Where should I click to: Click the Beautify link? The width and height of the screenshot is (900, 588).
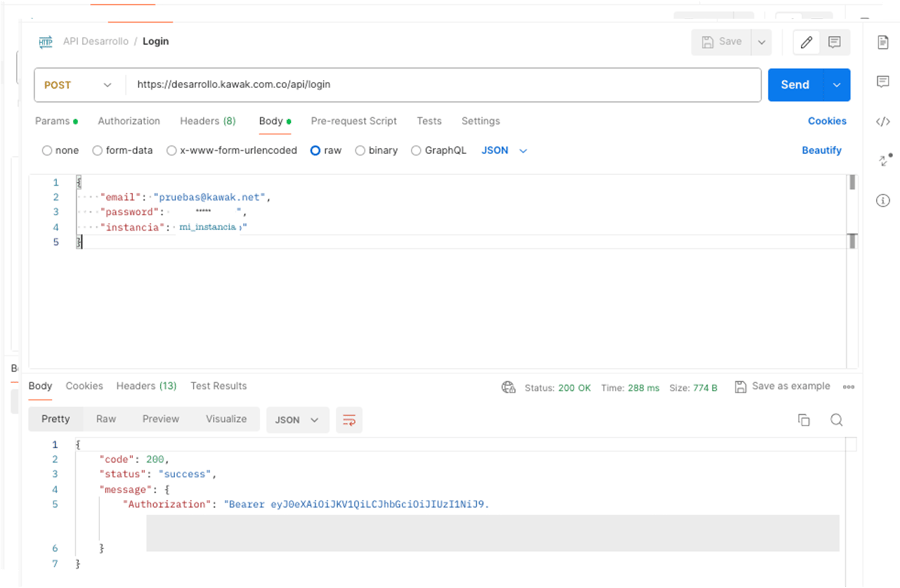[821, 151]
